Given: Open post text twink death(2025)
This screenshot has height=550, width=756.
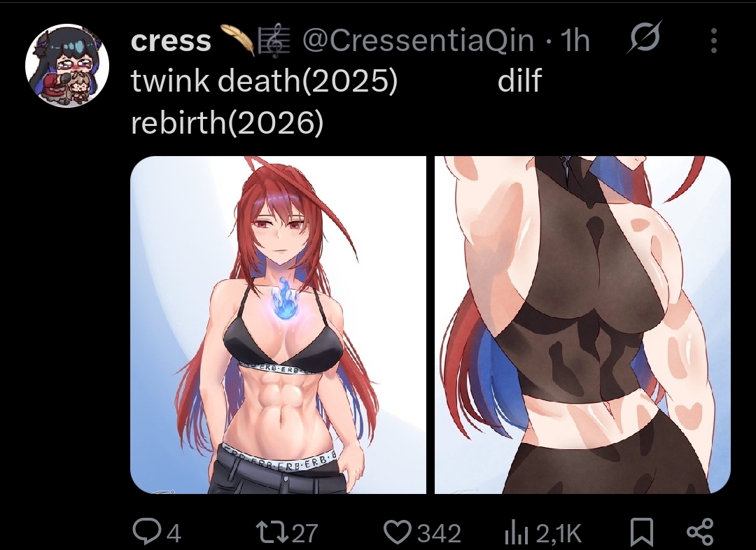Looking at the screenshot, I should 264,80.
